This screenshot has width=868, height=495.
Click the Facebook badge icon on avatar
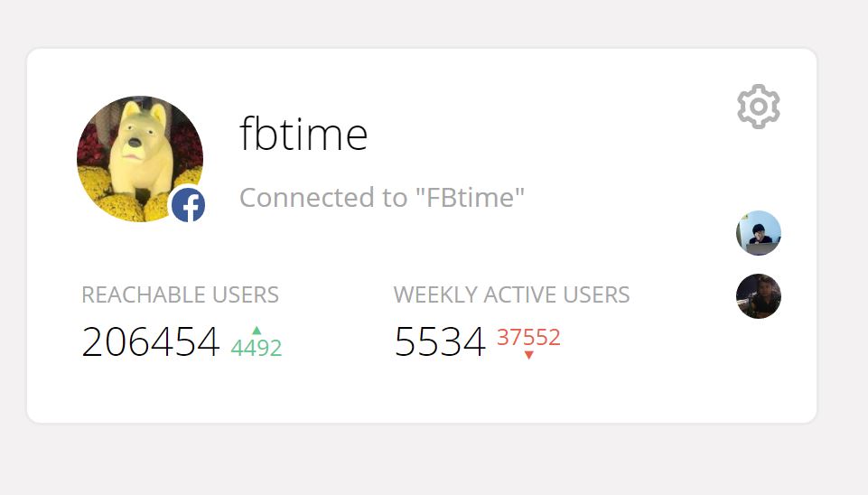pyautogui.click(x=188, y=205)
